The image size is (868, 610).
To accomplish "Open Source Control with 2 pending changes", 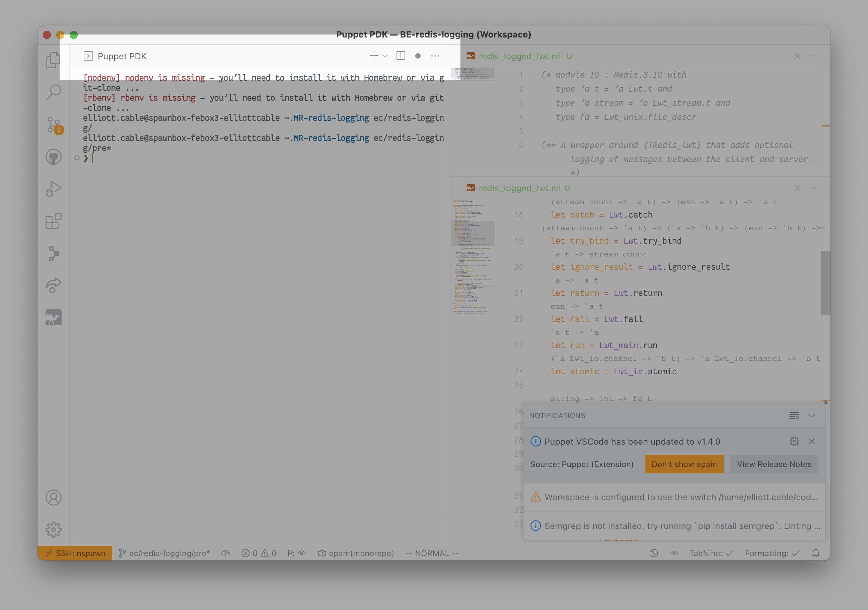I will tap(54, 124).
